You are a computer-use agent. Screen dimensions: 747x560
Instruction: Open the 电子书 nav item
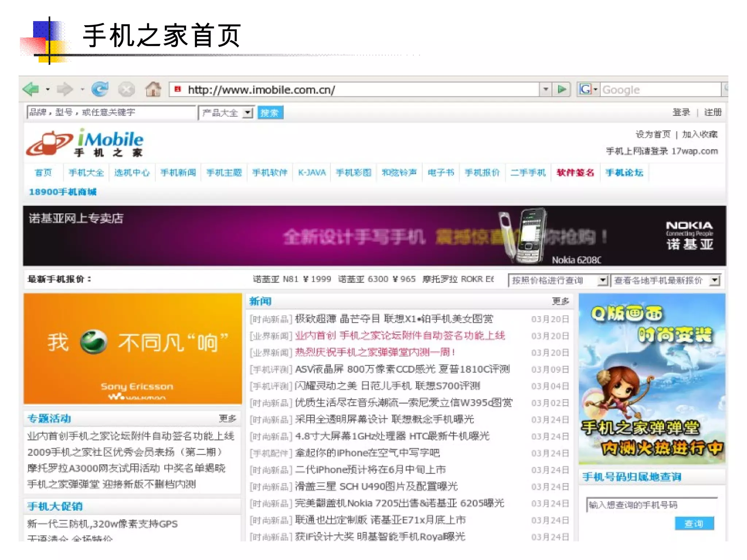point(441,172)
